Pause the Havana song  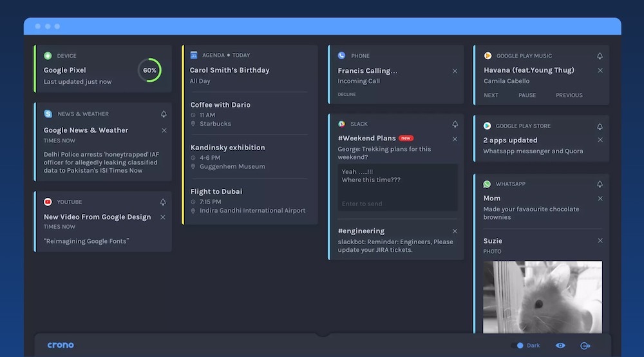click(527, 95)
